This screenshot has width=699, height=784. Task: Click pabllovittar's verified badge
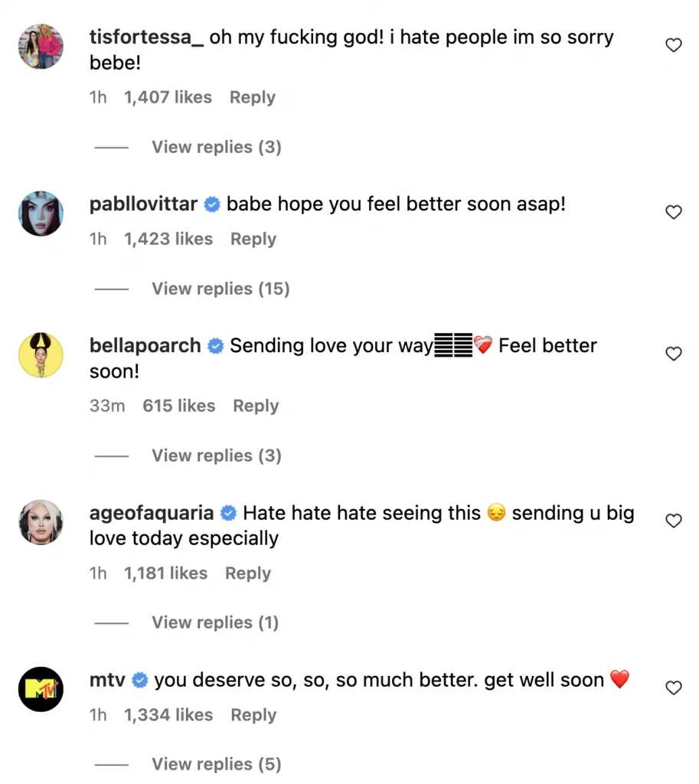[x=212, y=204]
